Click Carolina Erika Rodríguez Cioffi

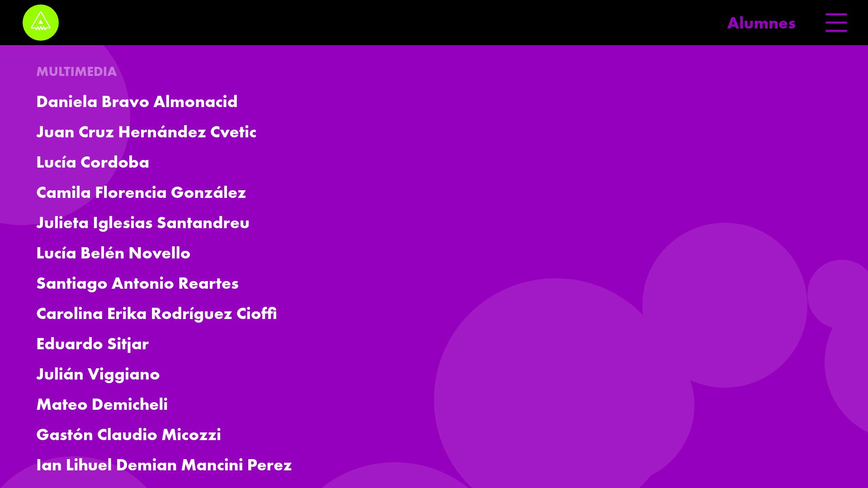point(156,314)
